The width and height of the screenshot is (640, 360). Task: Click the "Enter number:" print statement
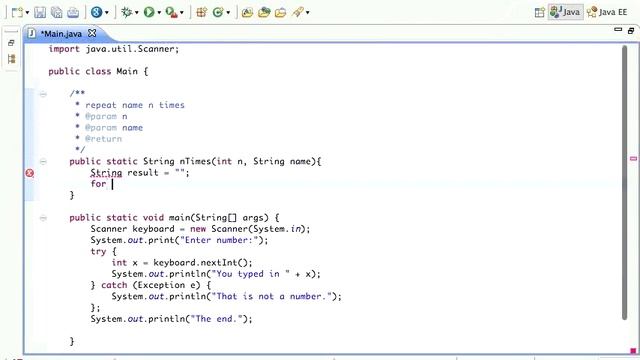(x=179, y=240)
